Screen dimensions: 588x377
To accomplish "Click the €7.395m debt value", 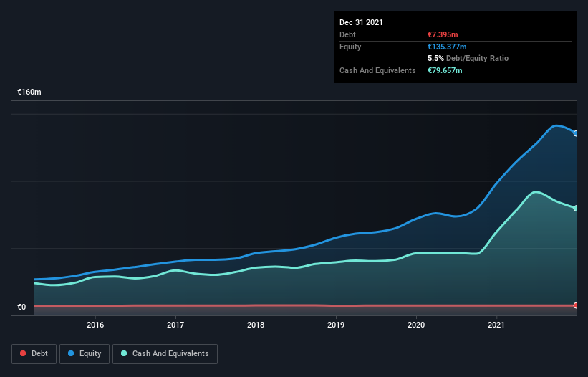I will pyautogui.click(x=443, y=34).
